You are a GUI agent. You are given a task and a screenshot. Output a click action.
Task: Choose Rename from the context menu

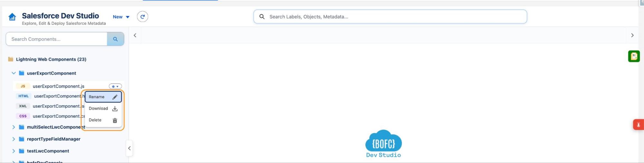tap(103, 97)
